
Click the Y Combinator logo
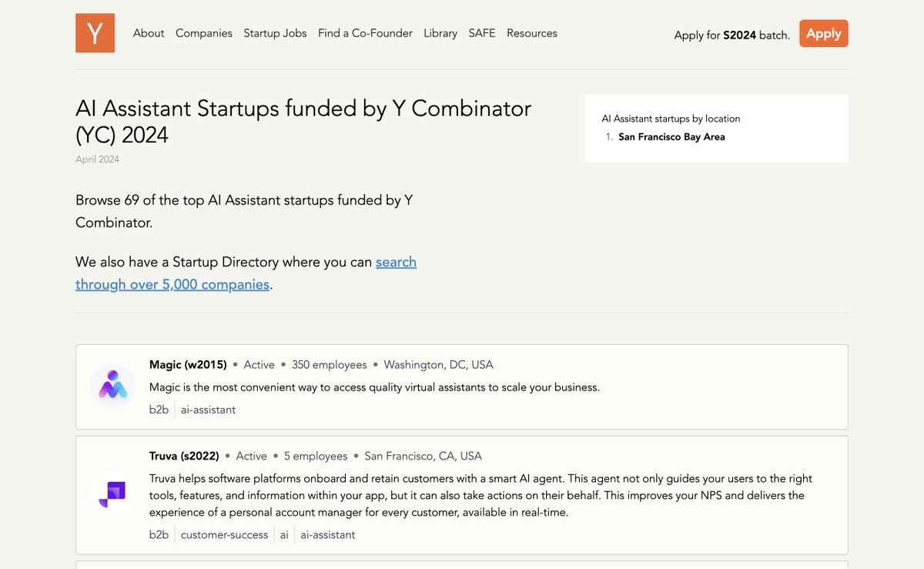pos(95,33)
